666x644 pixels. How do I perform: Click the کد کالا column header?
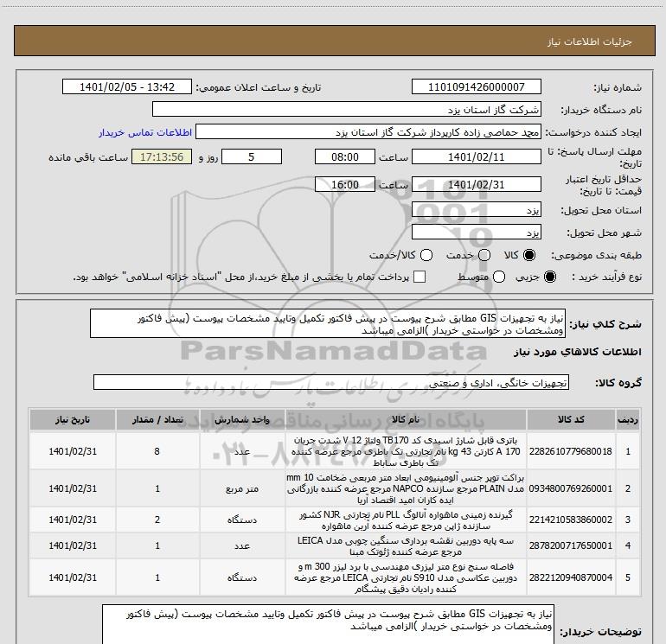point(571,420)
